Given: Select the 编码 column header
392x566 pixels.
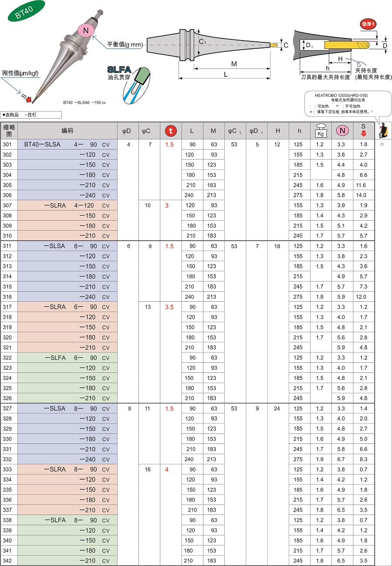Looking at the screenshot, I should coord(68,130).
